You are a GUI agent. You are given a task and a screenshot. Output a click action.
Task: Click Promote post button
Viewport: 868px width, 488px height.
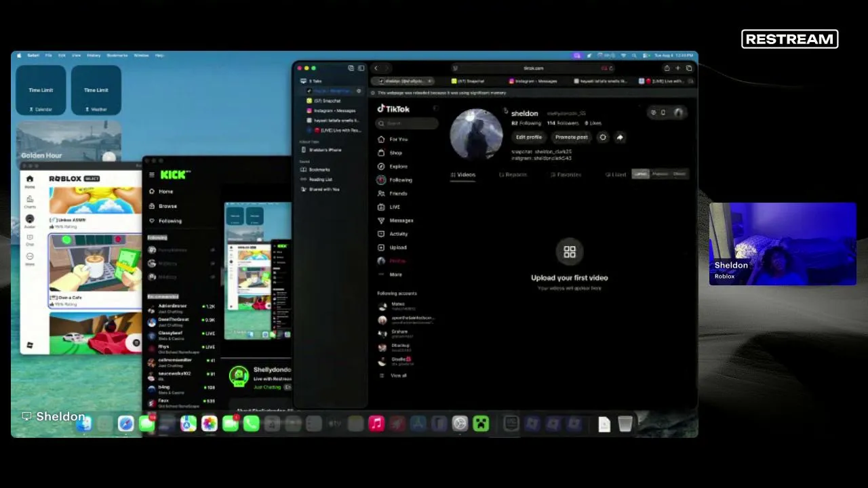(572, 137)
